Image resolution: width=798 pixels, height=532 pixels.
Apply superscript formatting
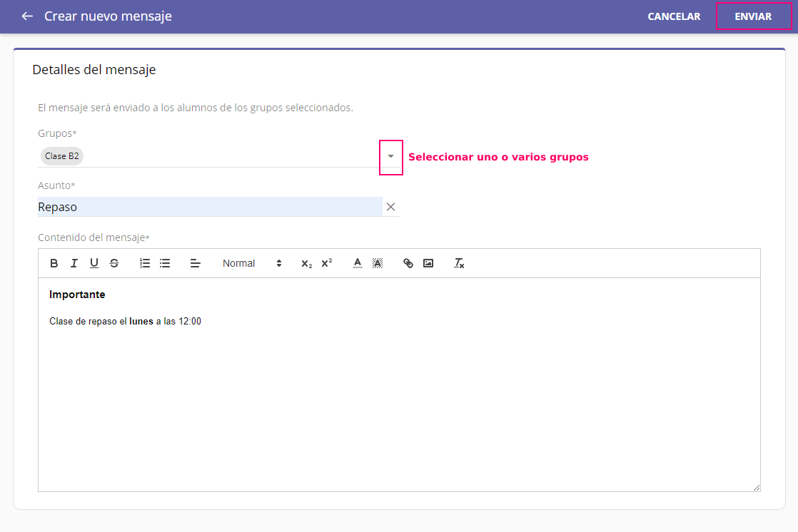[x=326, y=263]
